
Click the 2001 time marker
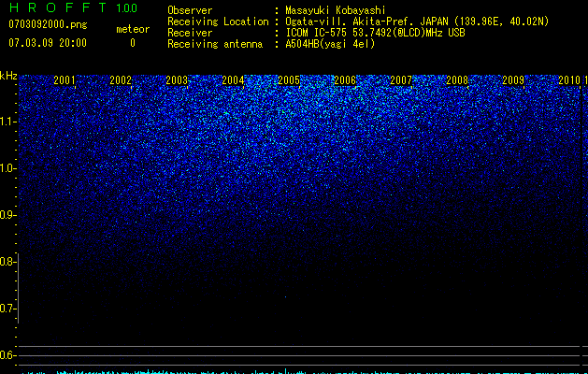pyautogui.click(x=65, y=80)
